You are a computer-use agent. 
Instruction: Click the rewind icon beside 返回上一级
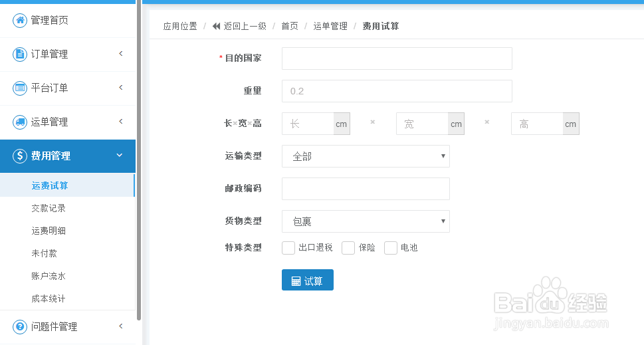coord(216,26)
